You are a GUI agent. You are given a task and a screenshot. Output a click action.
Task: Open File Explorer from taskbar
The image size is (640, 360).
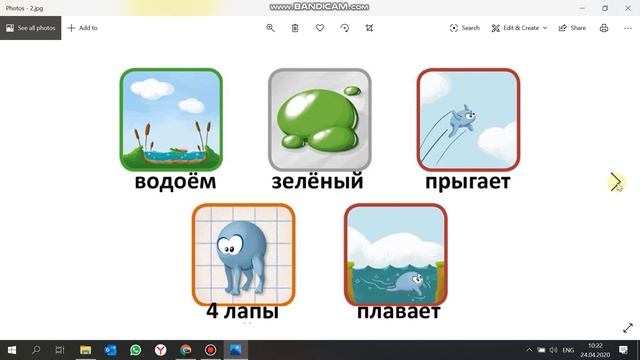tap(85, 350)
